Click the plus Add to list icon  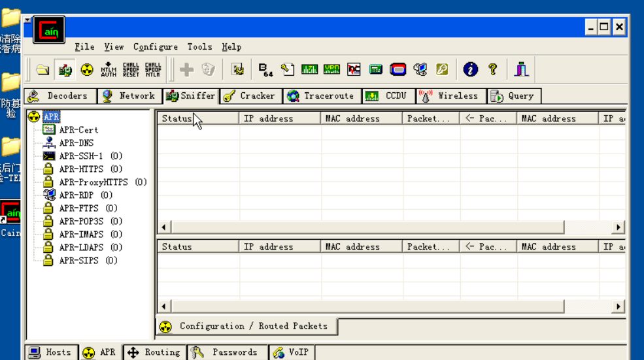pyautogui.click(x=186, y=70)
